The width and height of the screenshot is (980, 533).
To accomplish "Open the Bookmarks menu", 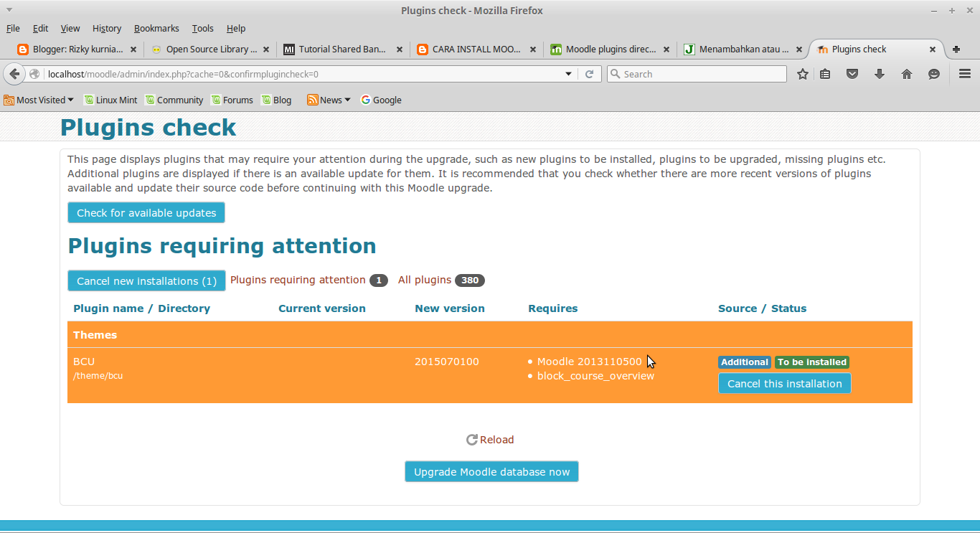I will point(156,29).
